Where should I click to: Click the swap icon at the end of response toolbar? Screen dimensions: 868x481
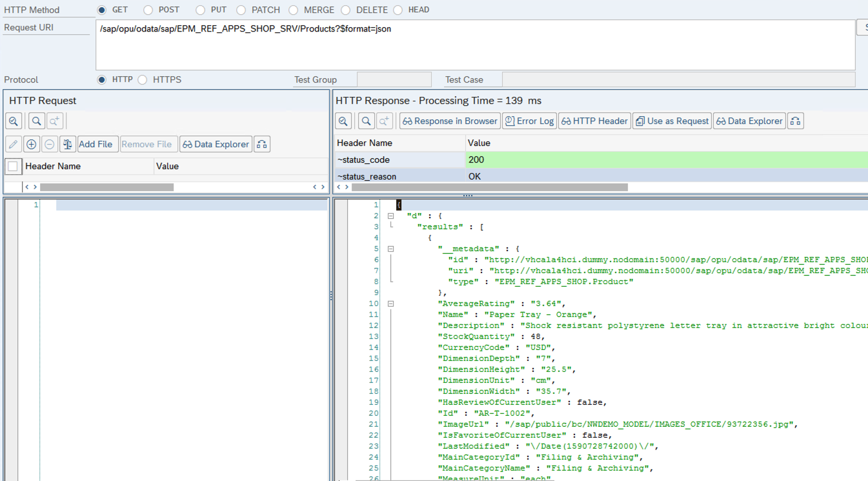795,121
